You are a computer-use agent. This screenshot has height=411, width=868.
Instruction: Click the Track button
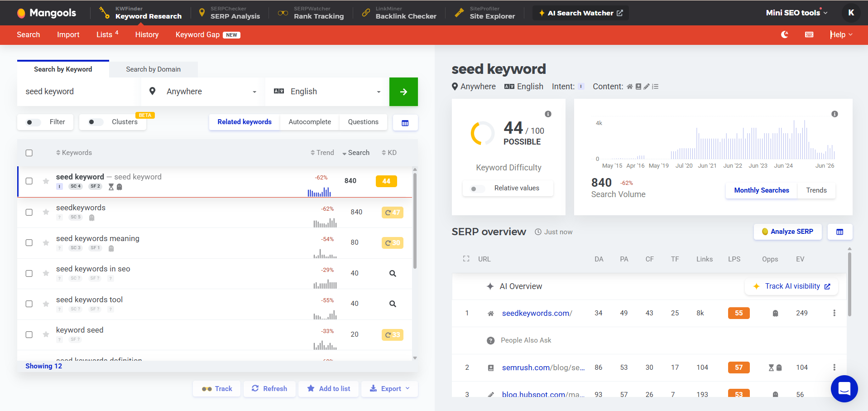pyautogui.click(x=217, y=389)
